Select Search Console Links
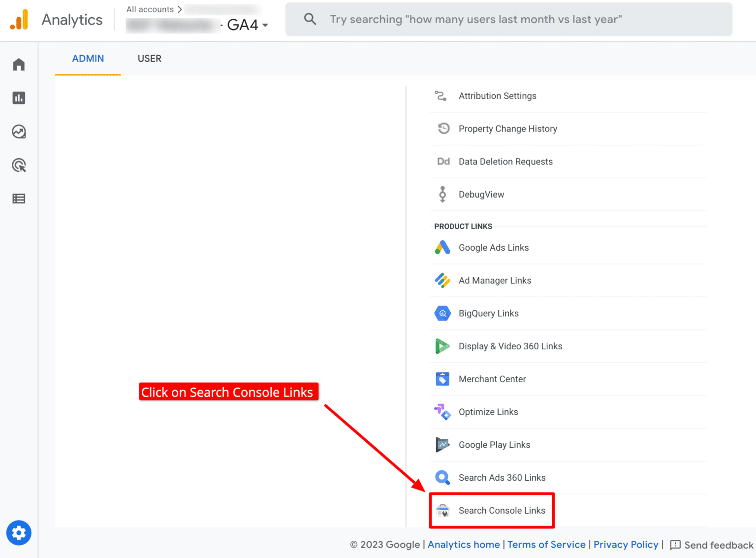Screen dimensions: 756x558 click(502, 510)
